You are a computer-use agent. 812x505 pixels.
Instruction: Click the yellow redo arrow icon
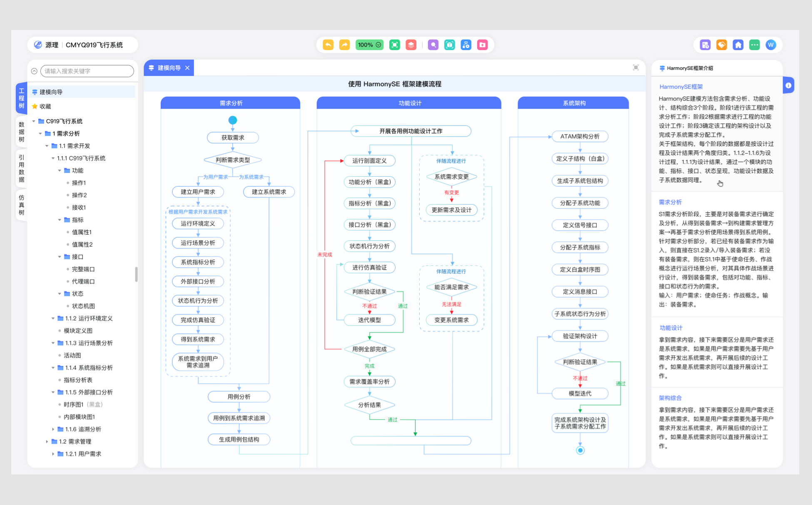click(344, 45)
